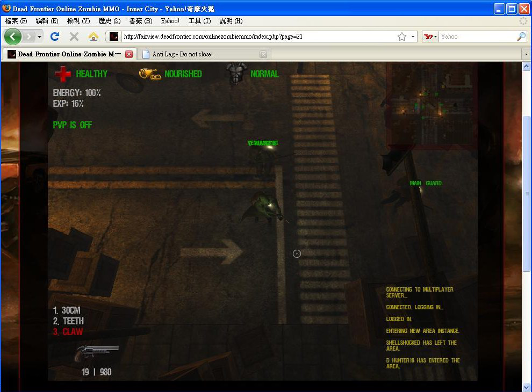Click the MAIN GUARD character label
Screen dimensions: 532x392
pyautogui.click(x=426, y=183)
